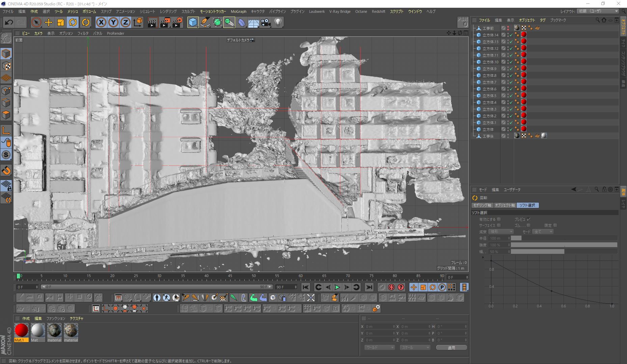
Task: Enable the 有効にする checkbox in Soft Selection
Action: [x=499, y=219]
